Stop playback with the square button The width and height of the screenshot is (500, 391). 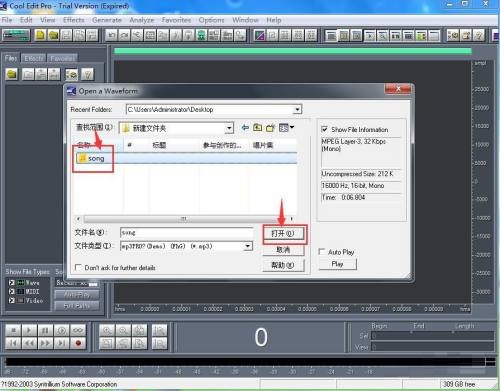14,330
